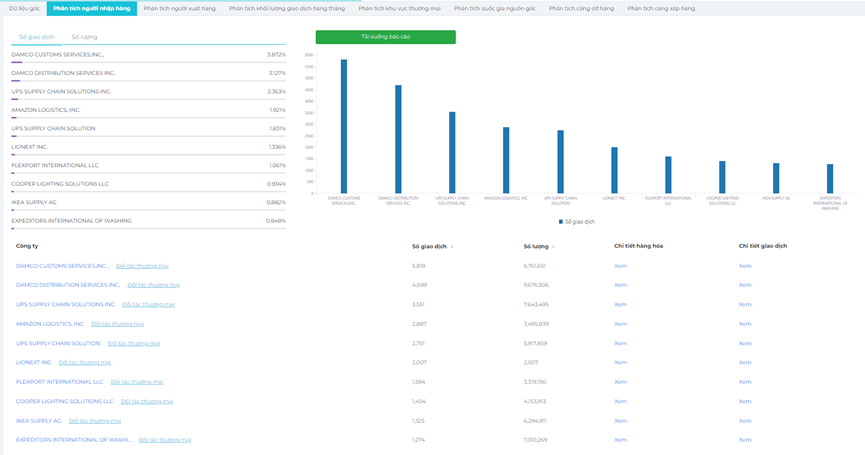865x455 pixels.
Task: Select the 3.872% DAMCO CUSTOMS SERVICES ranking row
Action: [x=148, y=55]
